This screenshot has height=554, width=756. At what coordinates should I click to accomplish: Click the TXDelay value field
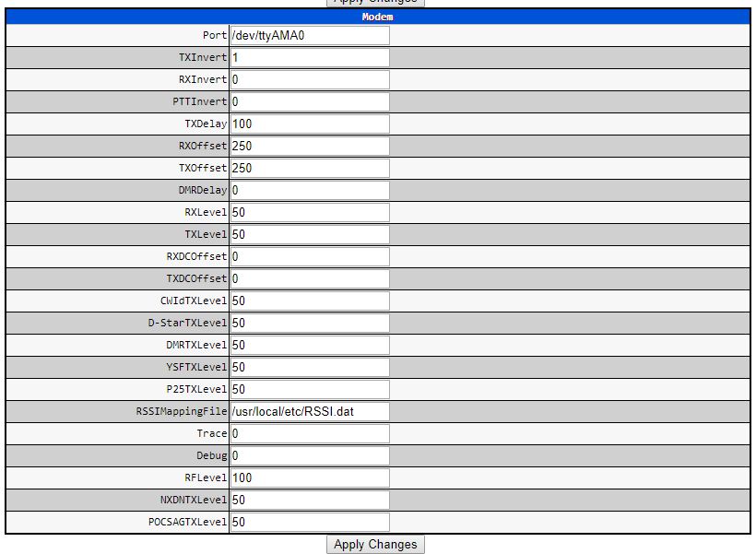coord(310,124)
